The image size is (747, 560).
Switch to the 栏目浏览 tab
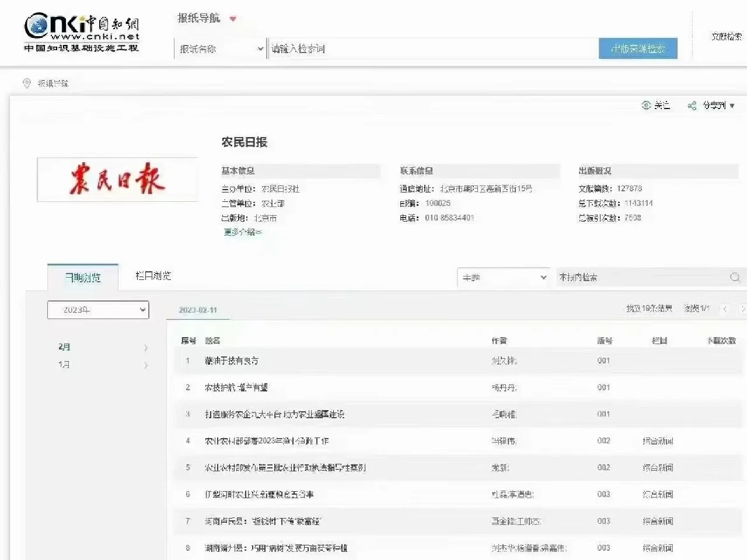153,275
